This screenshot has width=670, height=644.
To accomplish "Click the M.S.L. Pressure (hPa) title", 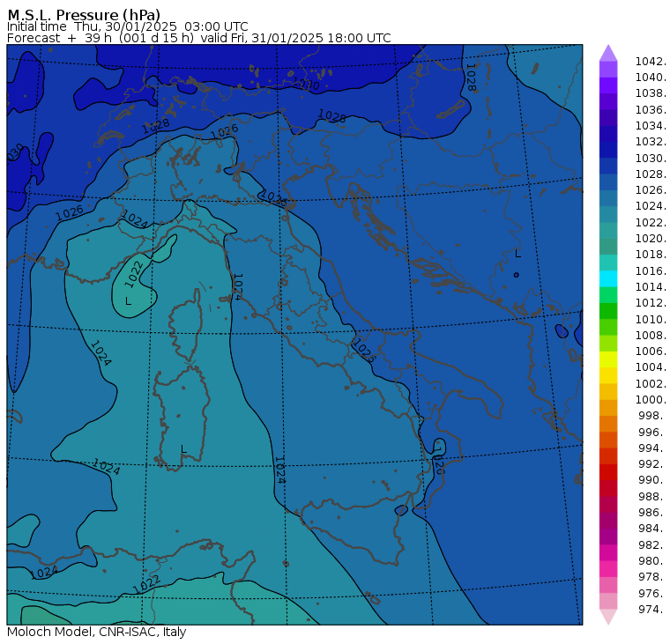I will (x=84, y=15).
